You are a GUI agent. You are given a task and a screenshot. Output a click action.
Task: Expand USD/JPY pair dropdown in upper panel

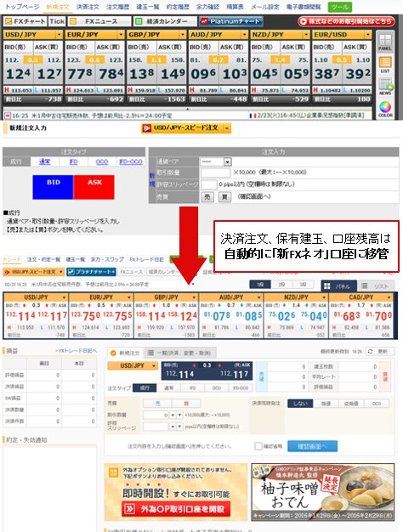59,35
